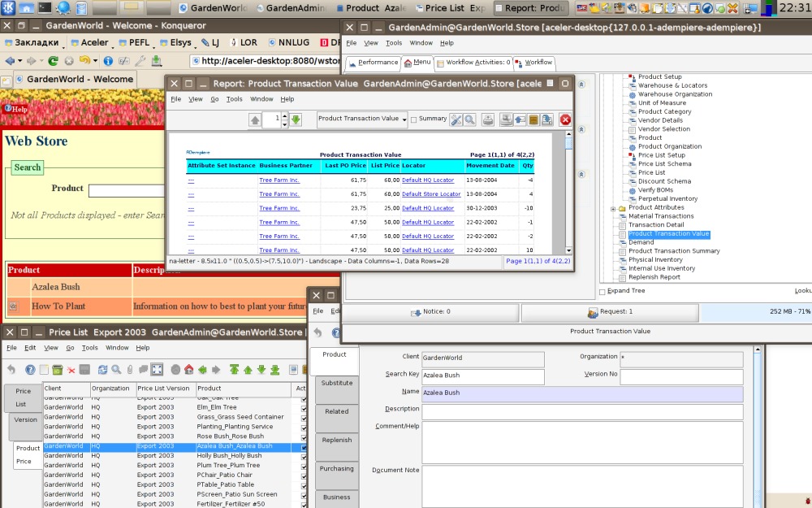Select Price List Schema in the menu tree
This screenshot has width=812, height=508.
coord(664,164)
